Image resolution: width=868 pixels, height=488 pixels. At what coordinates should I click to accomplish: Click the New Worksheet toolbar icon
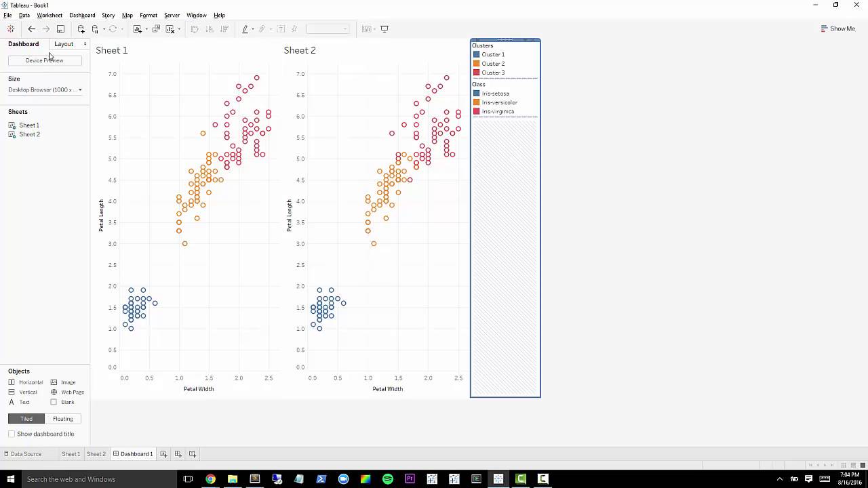click(x=137, y=28)
